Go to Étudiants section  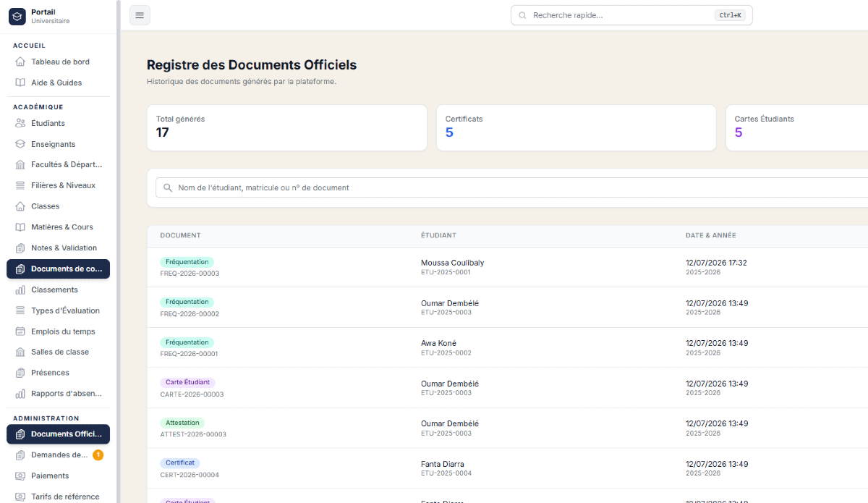coord(58,123)
